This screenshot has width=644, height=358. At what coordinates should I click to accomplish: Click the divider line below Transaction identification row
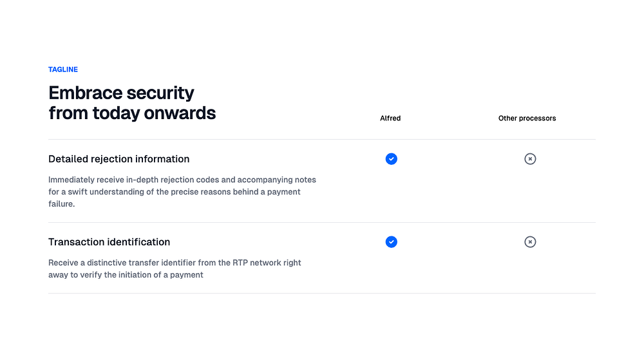322,294
